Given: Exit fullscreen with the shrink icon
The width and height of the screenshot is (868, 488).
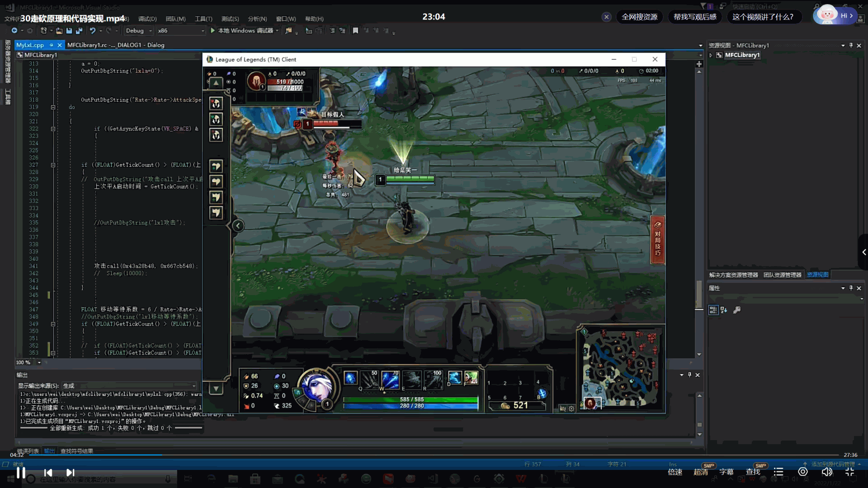Looking at the screenshot, I should pyautogui.click(x=849, y=472).
